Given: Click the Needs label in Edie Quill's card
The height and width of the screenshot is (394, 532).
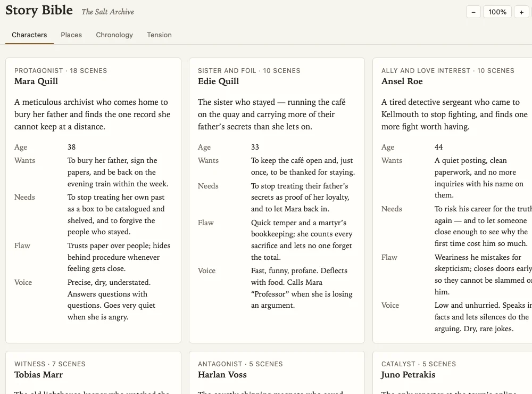Looking at the screenshot, I should [208, 186].
